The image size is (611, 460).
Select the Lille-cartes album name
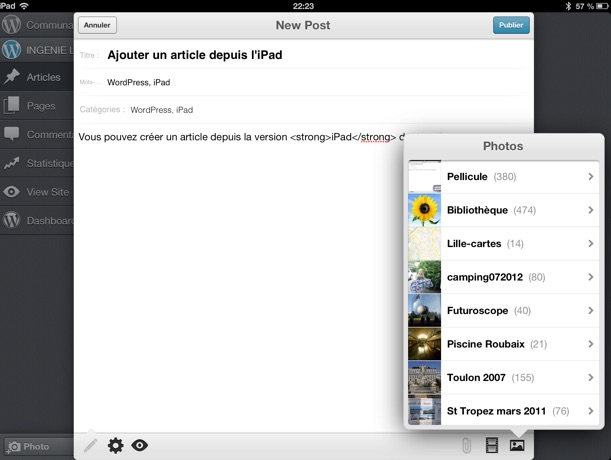click(474, 244)
